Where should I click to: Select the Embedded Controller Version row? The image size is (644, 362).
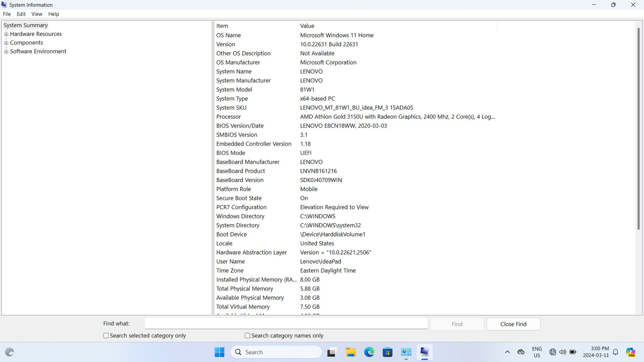[x=356, y=144]
